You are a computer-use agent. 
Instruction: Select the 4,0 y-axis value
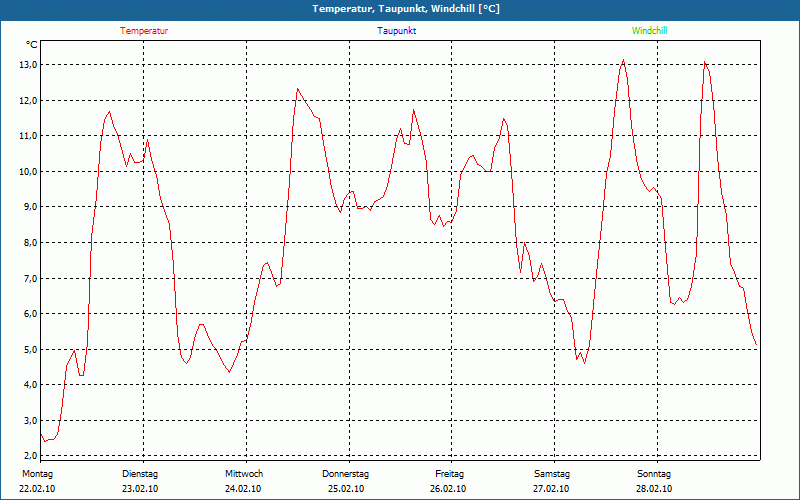pos(30,385)
